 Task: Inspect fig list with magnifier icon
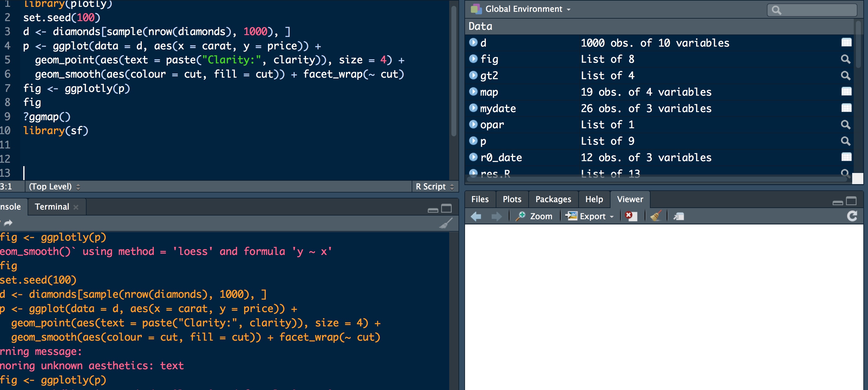845,59
